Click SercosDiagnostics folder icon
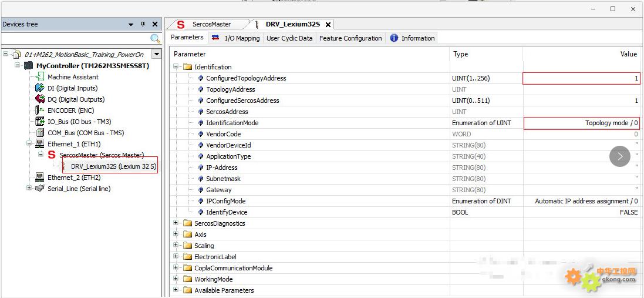 (188, 223)
